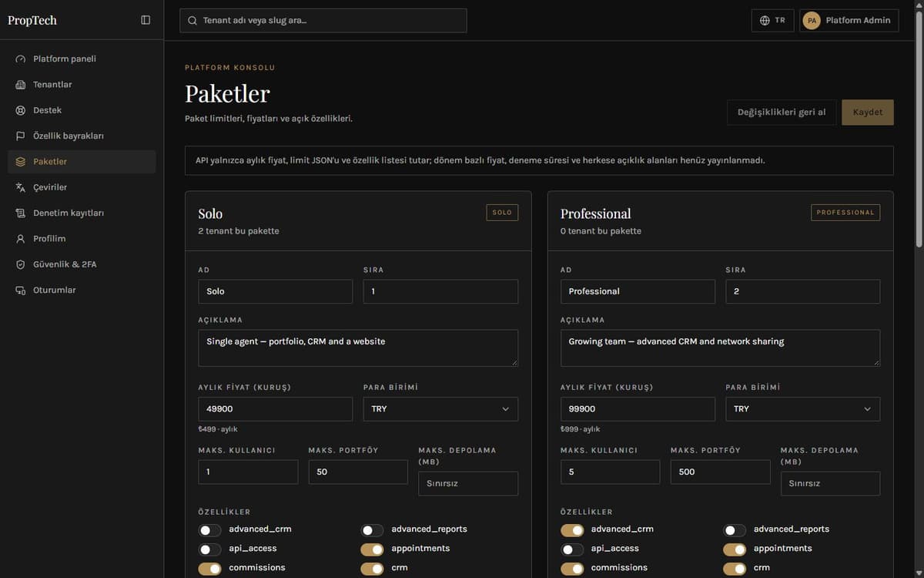The image size is (924, 578).
Task: Collapse the sidebar panel icon
Action: 146,20
